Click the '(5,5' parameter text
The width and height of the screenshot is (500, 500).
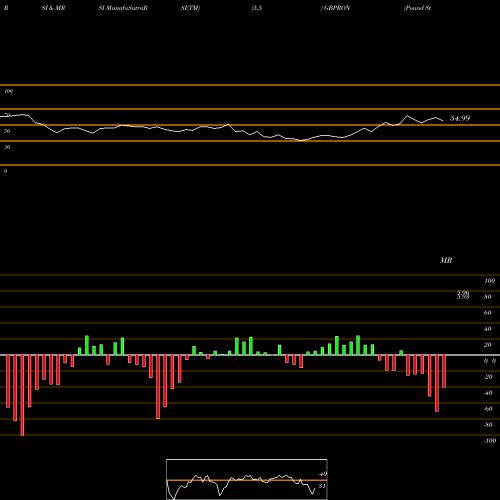click(x=257, y=8)
